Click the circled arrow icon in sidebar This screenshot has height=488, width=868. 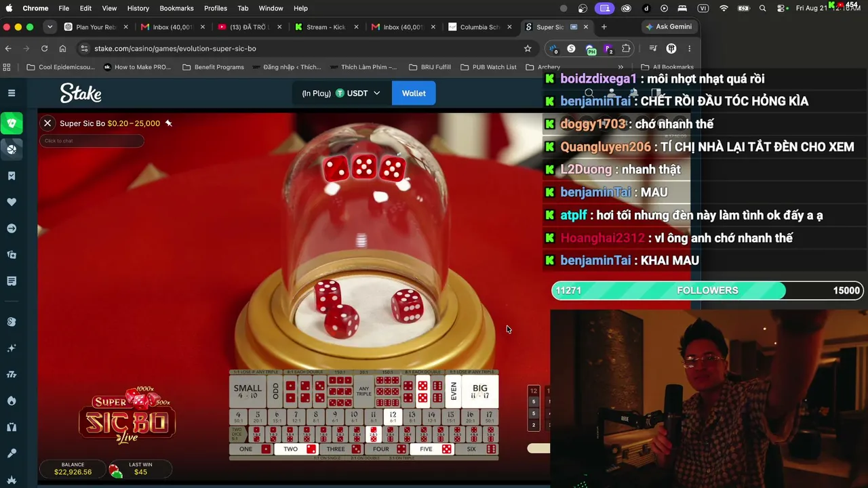click(12, 228)
